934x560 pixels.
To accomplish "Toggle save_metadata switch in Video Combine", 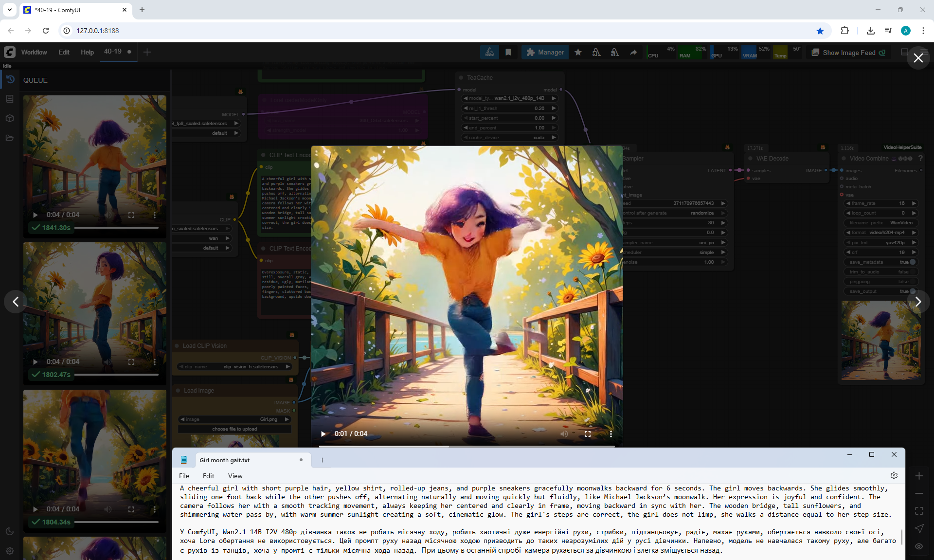I will click(x=913, y=262).
